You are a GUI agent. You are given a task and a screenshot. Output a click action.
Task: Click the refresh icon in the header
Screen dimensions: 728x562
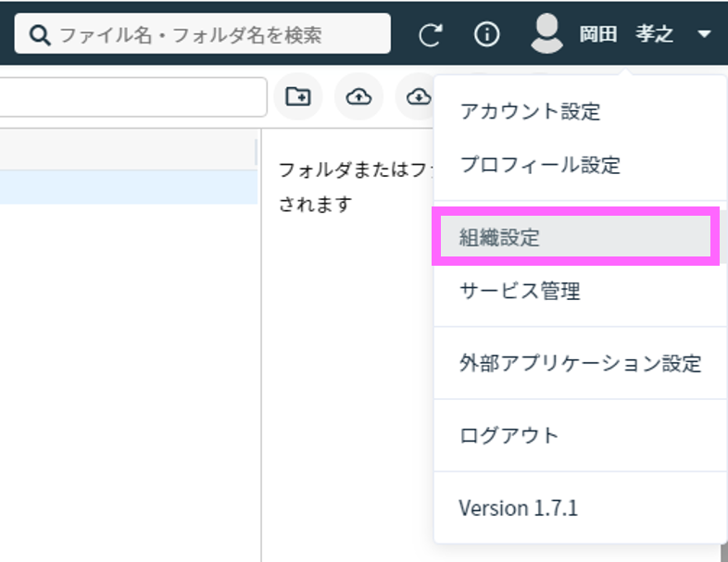pyautogui.click(x=431, y=34)
